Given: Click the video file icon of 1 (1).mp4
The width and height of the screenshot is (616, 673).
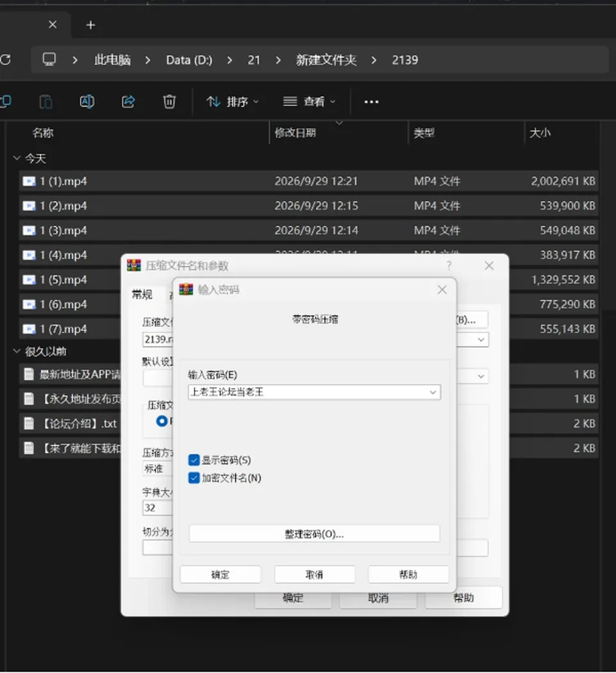Looking at the screenshot, I should click(29, 182).
